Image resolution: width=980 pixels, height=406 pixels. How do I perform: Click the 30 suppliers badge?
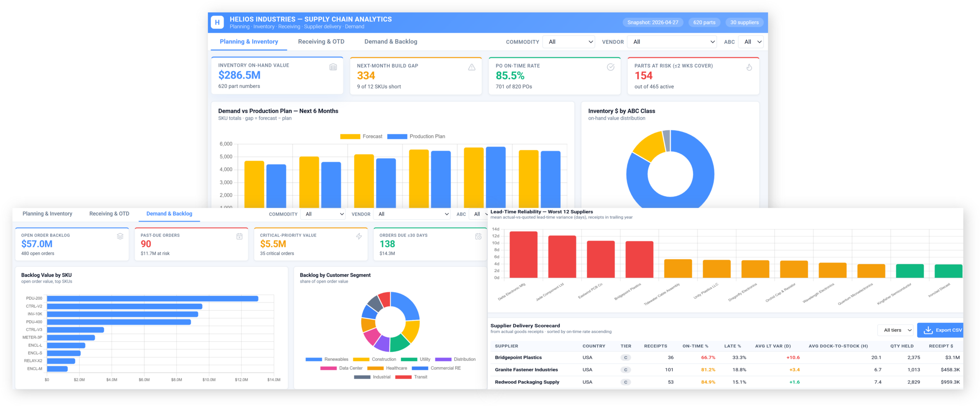tap(745, 22)
